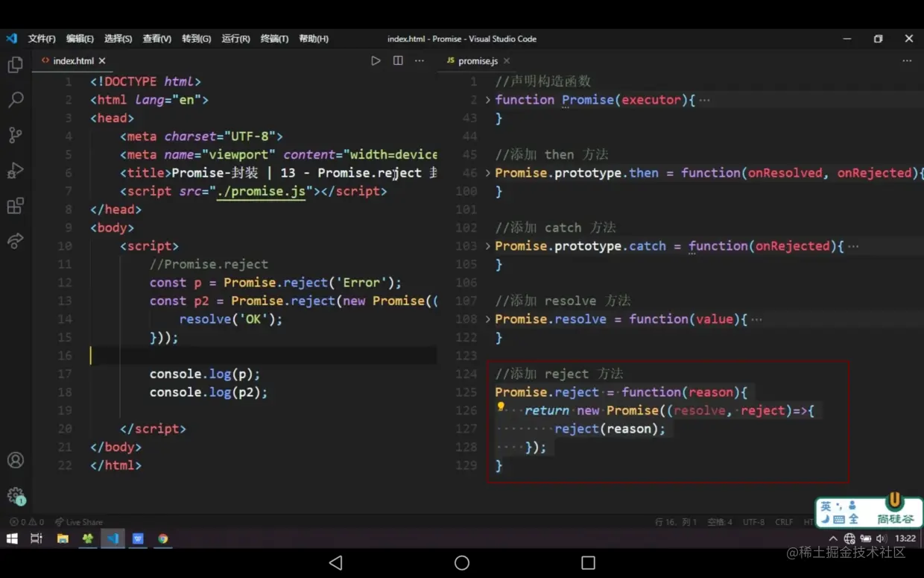
Task: Click console.log(p2); on line 18
Action: pos(208,392)
